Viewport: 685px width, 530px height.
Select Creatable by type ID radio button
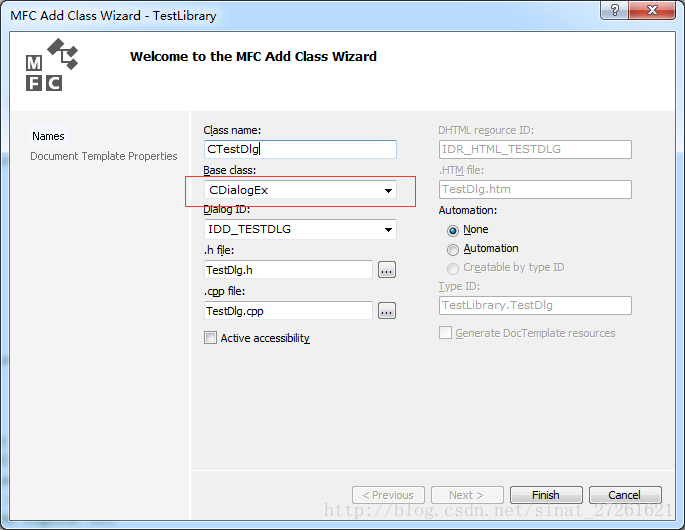(453, 268)
